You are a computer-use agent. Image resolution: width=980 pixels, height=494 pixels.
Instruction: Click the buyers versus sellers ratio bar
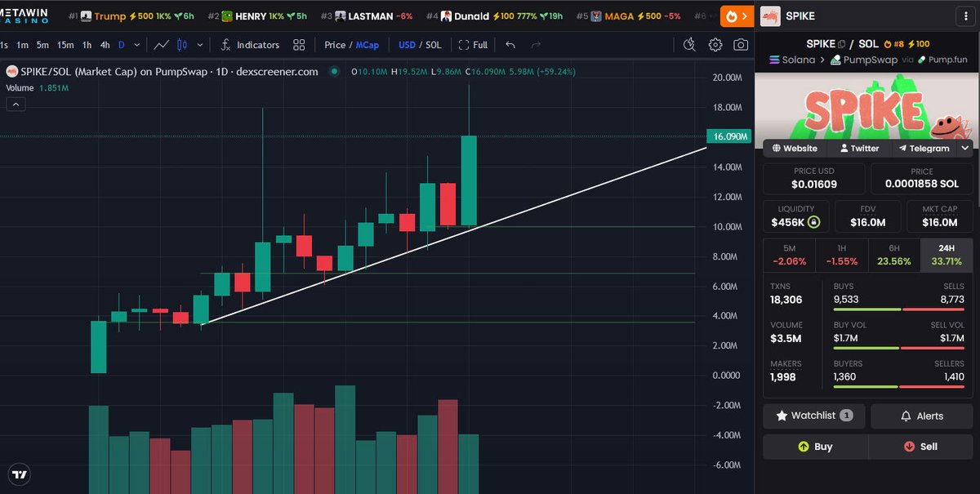[x=898, y=386]
